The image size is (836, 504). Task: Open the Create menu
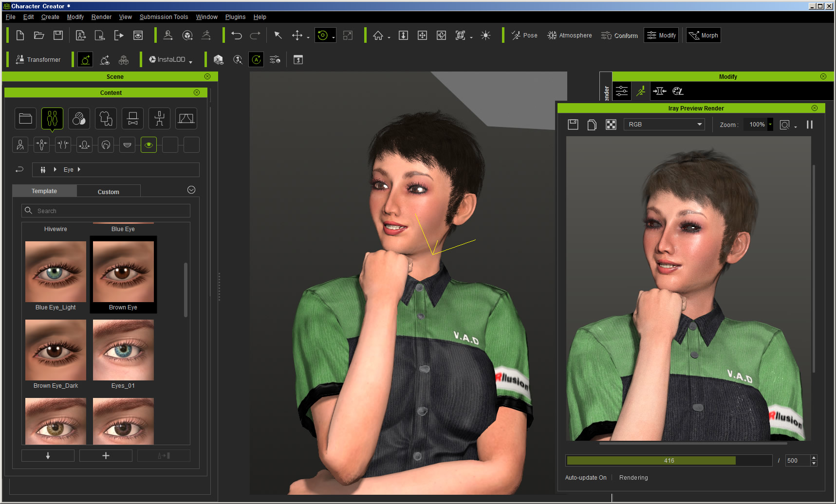point(50,17)
